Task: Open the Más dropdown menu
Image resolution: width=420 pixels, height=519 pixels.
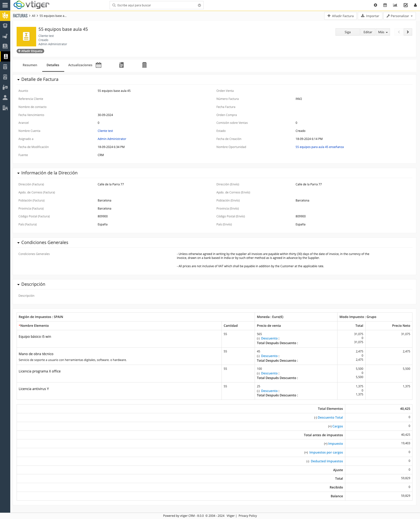Action: (x=383, y=32)
